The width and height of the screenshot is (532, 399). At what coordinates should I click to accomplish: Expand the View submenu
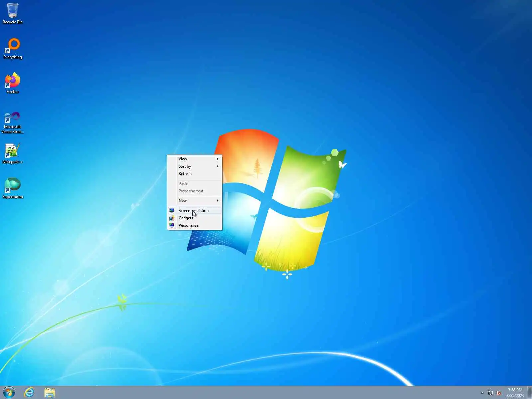pos(195,159)
